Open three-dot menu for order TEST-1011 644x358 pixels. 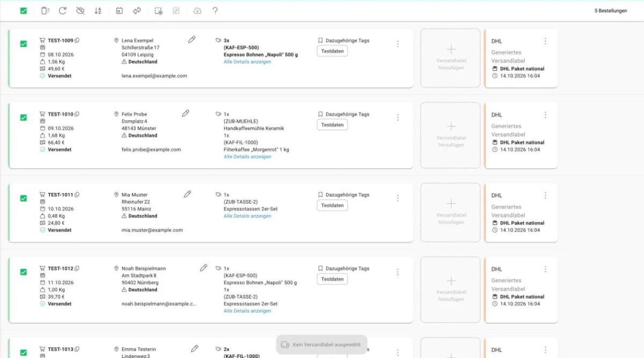click(398, 198)
